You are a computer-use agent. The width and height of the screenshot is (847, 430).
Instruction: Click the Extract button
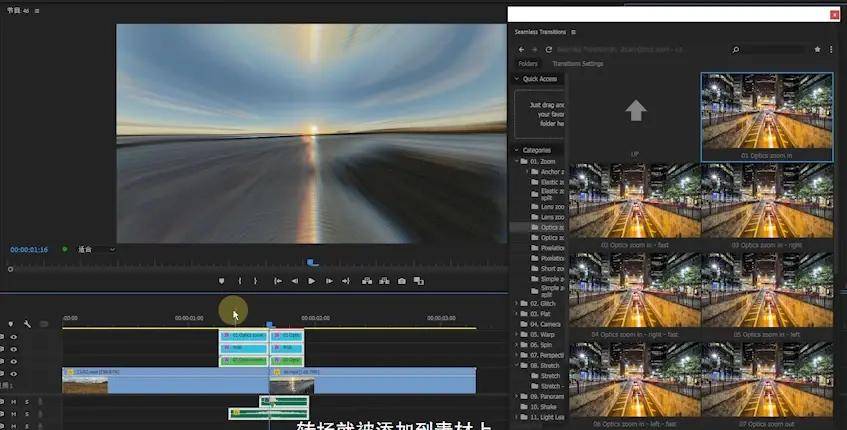click(x=384, y=281)
